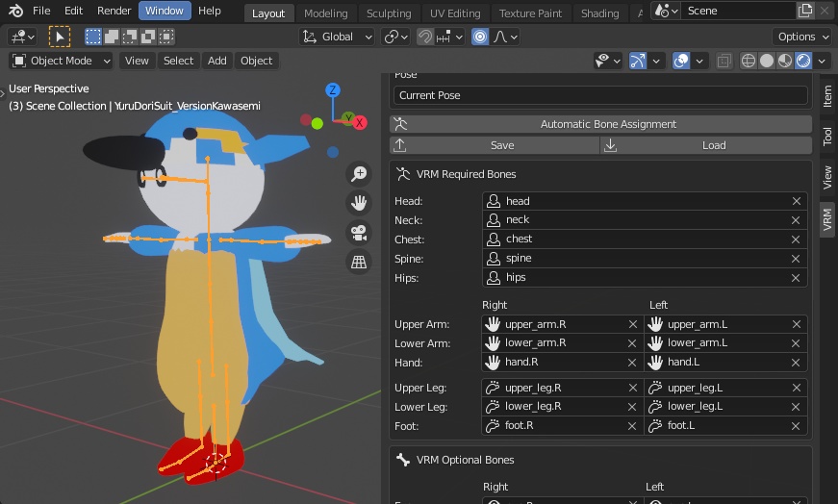Screen dimensions: 838x504
Task: Toggle proportional editing
Action: click(480, 37)
